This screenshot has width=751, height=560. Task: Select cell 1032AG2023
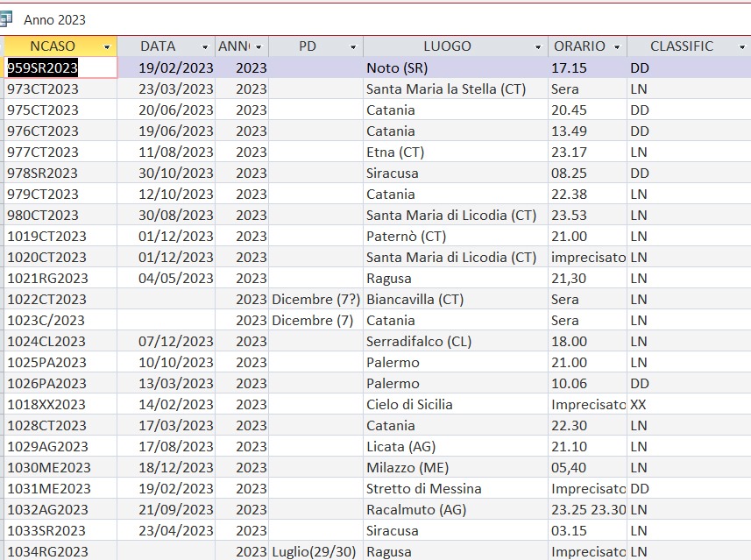point(60,510)
